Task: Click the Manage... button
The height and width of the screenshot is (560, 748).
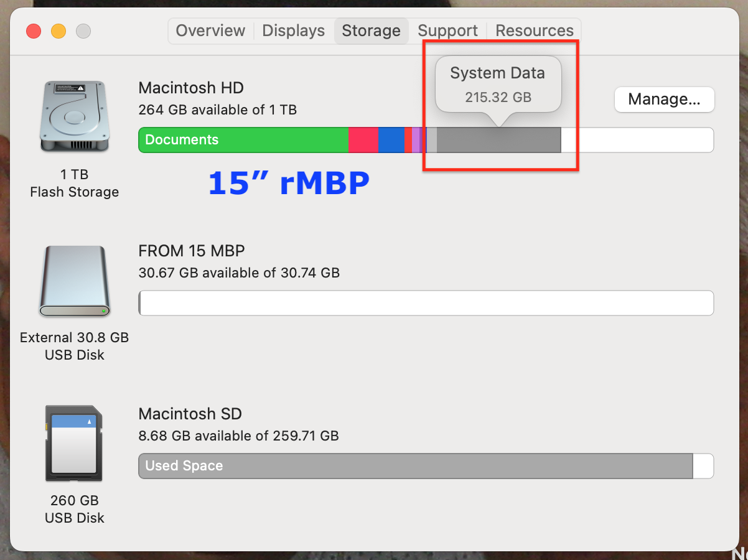Action: [x=664, y=99]
